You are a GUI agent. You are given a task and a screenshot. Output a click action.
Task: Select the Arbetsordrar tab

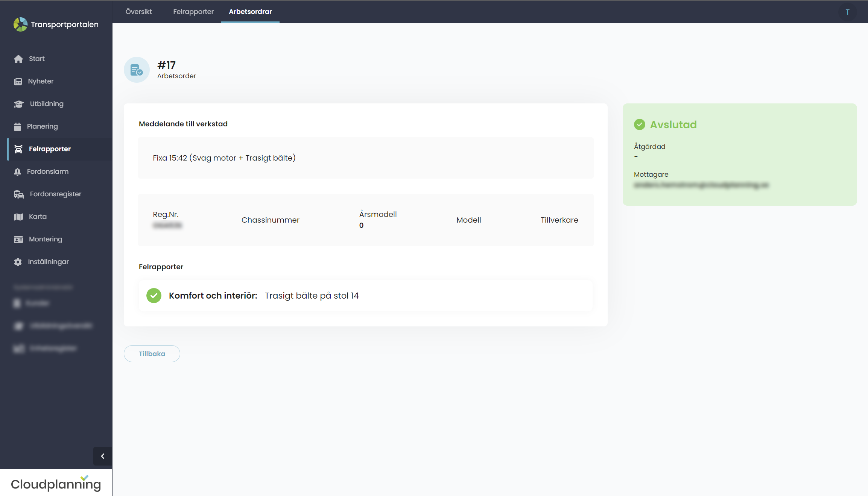[250, 12]
